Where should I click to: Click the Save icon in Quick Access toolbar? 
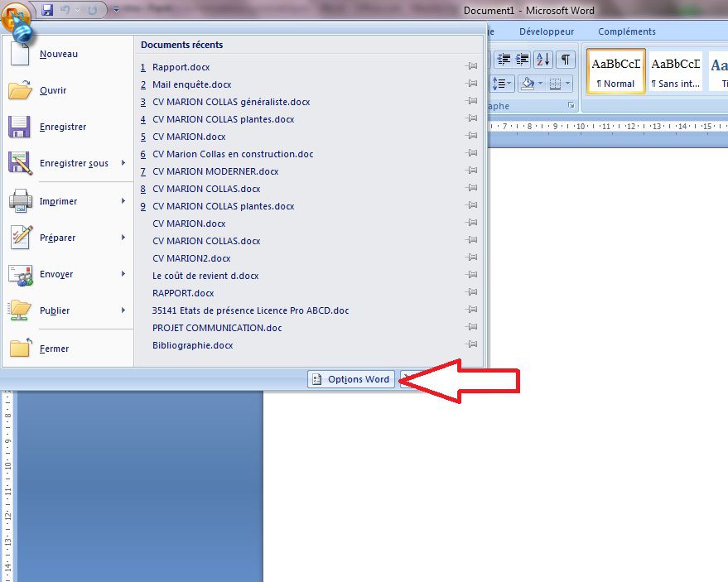pos(47,10)
